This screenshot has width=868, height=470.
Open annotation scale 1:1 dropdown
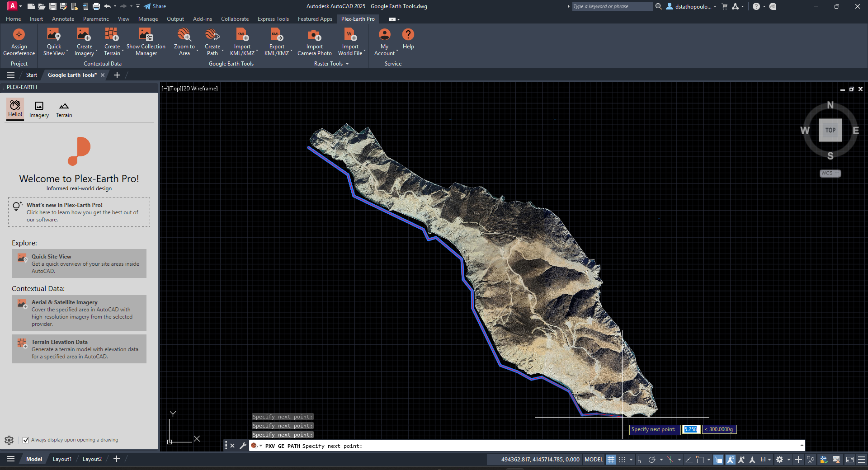[x=765, y=460]
